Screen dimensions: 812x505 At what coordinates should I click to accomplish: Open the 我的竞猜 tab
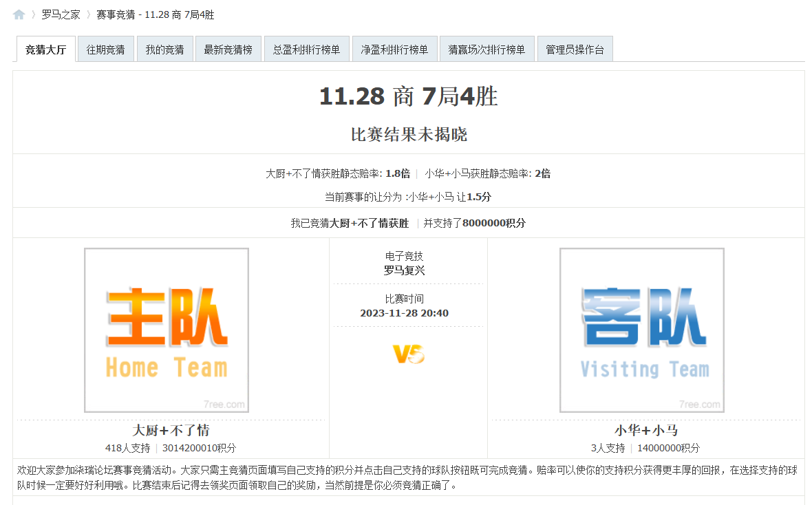(165, 48)
